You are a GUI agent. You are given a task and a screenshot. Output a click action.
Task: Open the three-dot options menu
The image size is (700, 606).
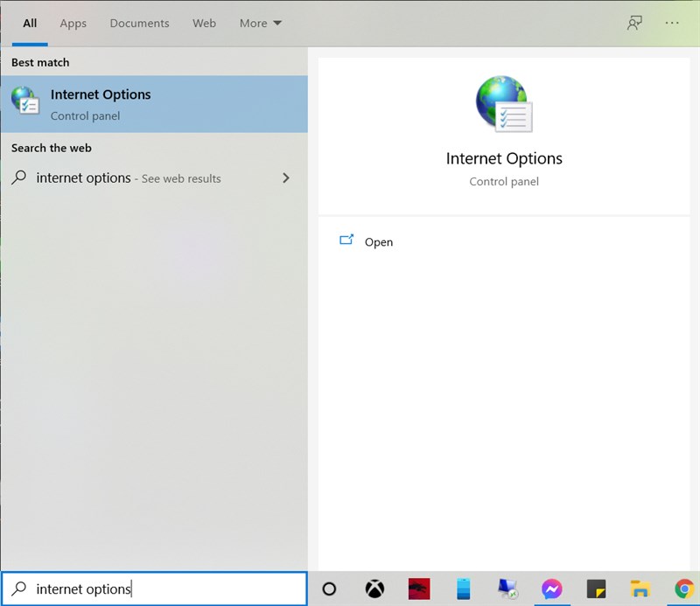672,23
